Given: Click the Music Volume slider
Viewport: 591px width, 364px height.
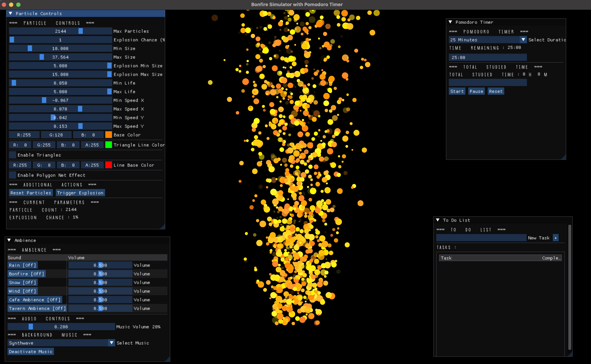Looking at the screenshot, I should pos(61,327).
